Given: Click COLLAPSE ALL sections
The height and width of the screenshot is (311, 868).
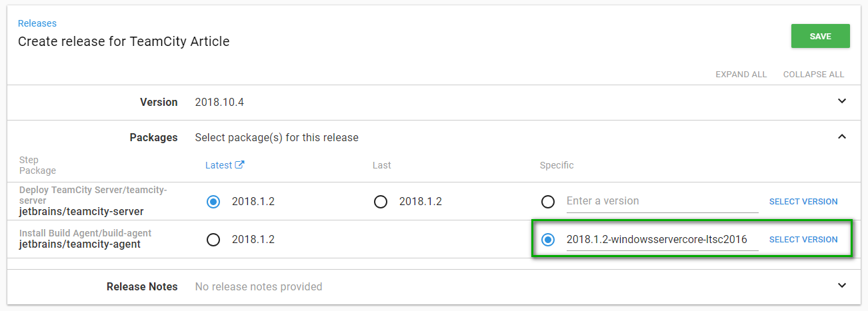Looking at the screenshot, I should tap(813, 75).
